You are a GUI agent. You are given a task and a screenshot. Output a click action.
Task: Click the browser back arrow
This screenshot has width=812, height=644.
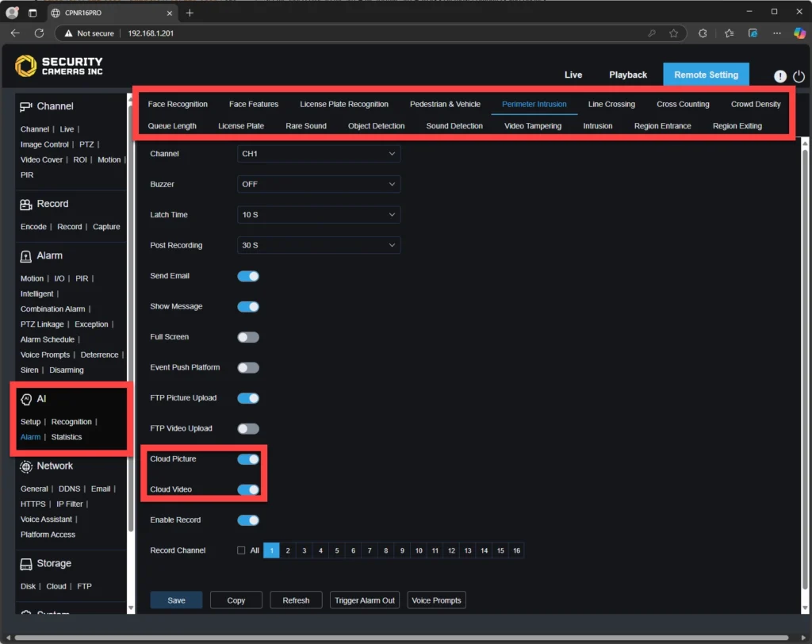click(x=15, y=33)
